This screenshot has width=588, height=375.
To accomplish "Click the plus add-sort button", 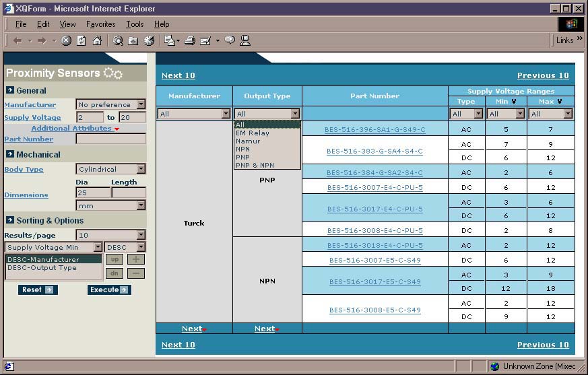I will pos(136,259).
